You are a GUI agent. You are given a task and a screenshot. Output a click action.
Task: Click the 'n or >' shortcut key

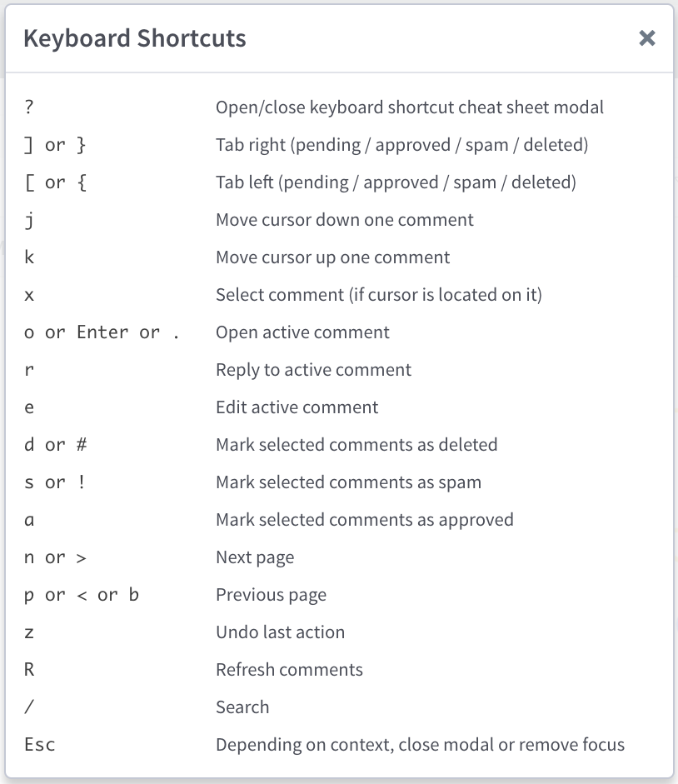pos(56,557)
